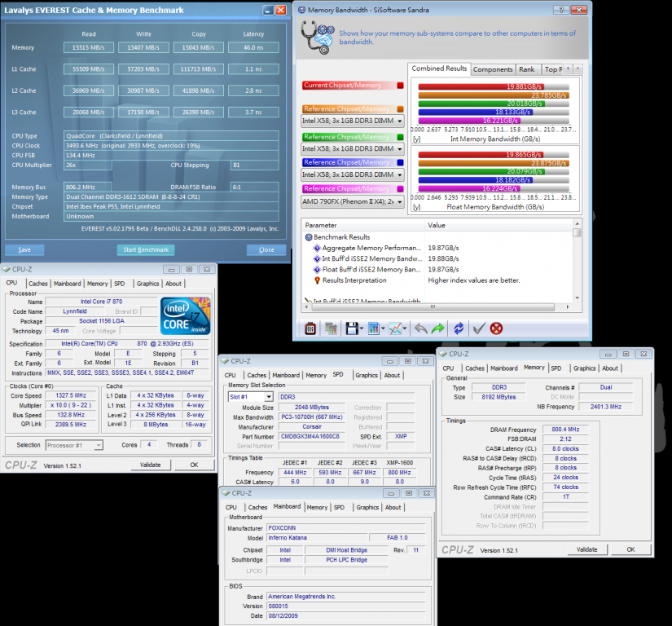Toggle the orange Reference Chipset/Memory indicator
The image size is (672, 626).
point(400,108)
